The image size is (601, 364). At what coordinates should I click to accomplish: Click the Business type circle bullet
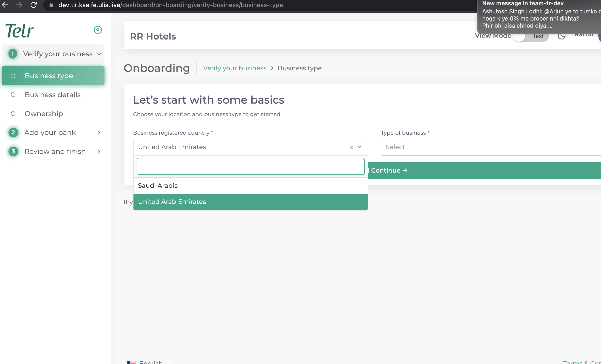point(13,76)
